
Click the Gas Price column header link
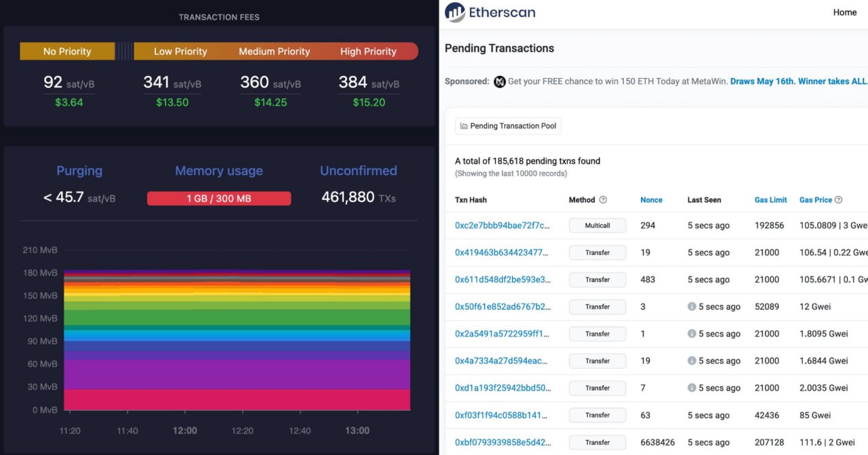click(x=815, y=200)
